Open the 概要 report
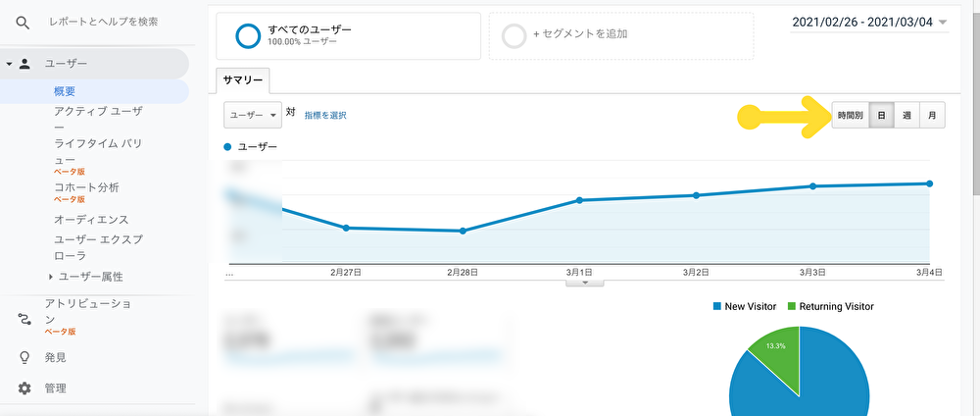 [x=65, y=91]
